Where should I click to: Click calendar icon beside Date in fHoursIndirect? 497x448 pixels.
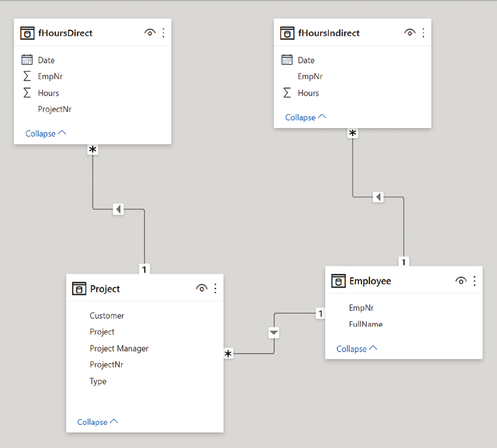[x=287, y=60]
